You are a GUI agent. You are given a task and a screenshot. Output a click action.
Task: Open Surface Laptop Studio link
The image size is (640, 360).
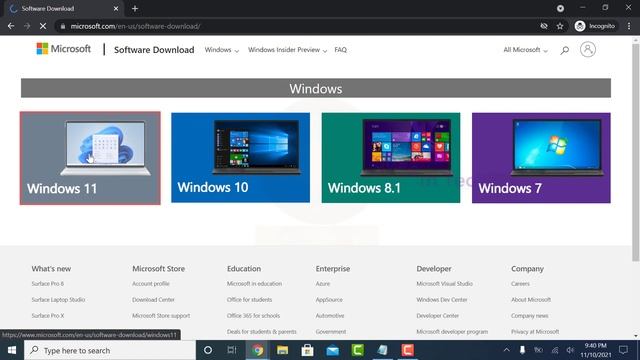click(x=58, y=300)
